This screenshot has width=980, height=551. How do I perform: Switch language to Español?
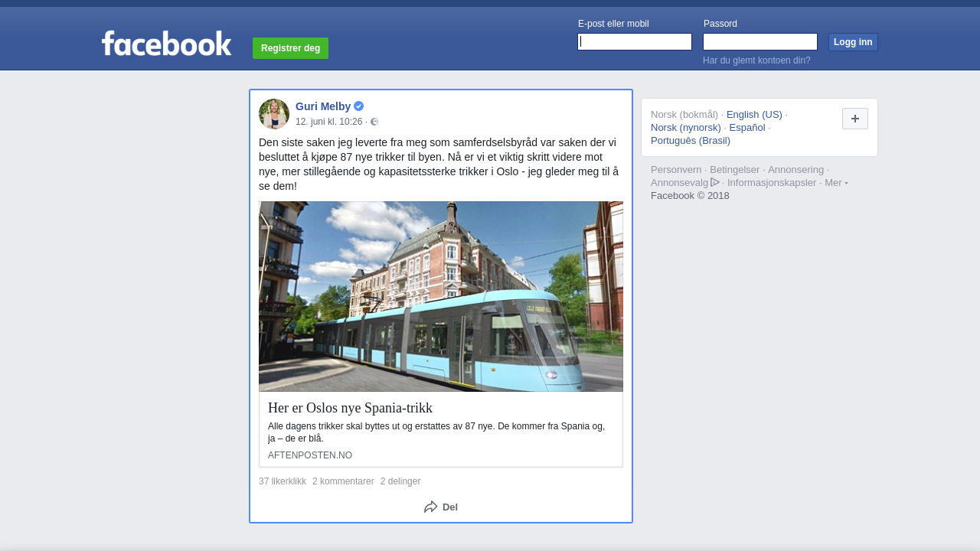point(747,128)
